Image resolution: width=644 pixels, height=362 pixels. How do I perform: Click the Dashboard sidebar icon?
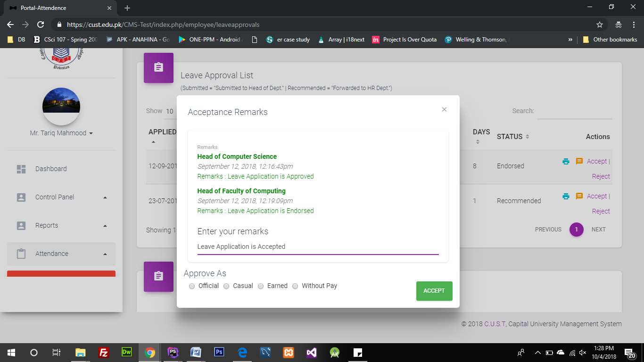pos(21,169)
